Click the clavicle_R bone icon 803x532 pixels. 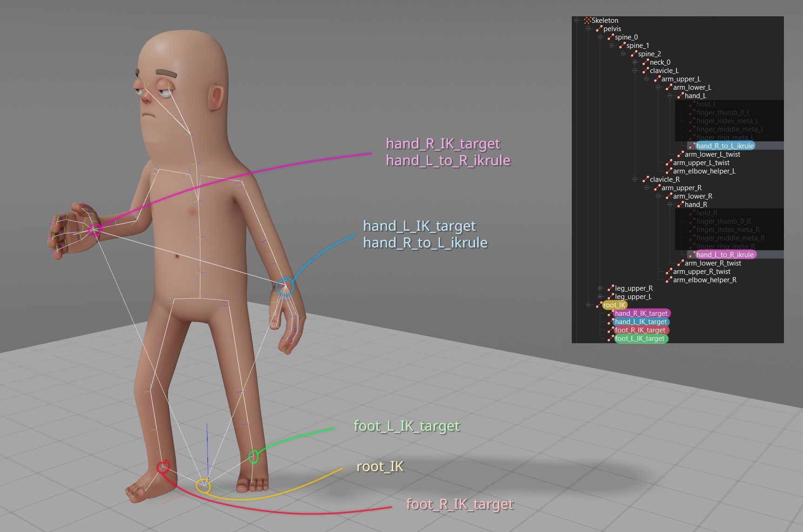point(645,180)
